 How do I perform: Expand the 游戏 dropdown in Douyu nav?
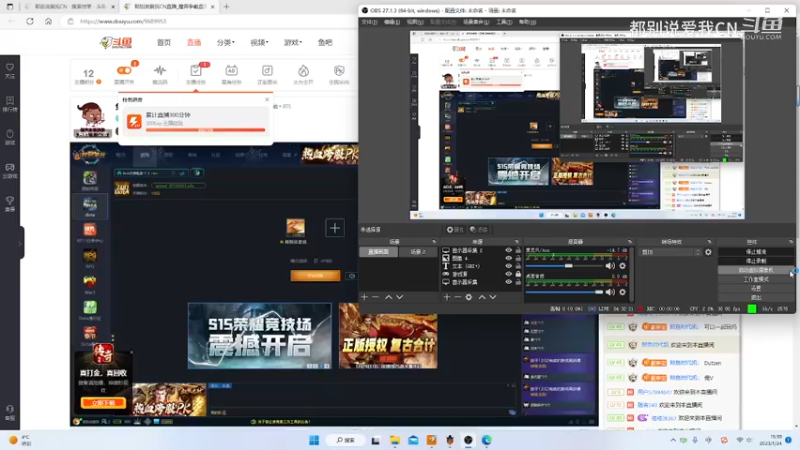point(293,42)
